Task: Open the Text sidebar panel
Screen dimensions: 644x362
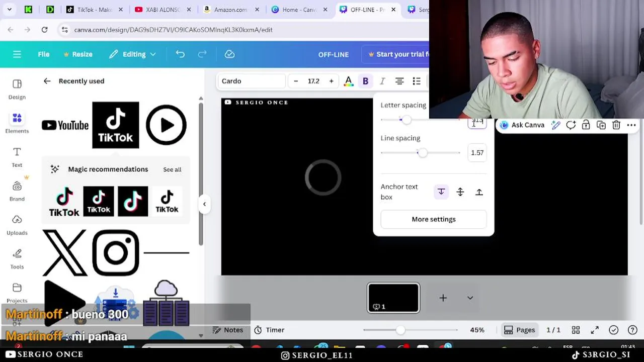Action: 17,157
